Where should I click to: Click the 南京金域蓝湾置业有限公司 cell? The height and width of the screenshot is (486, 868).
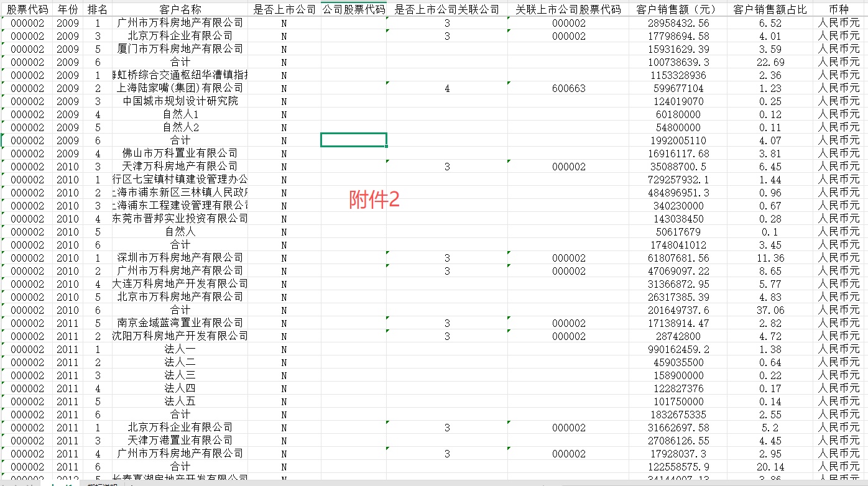point(180,323)
